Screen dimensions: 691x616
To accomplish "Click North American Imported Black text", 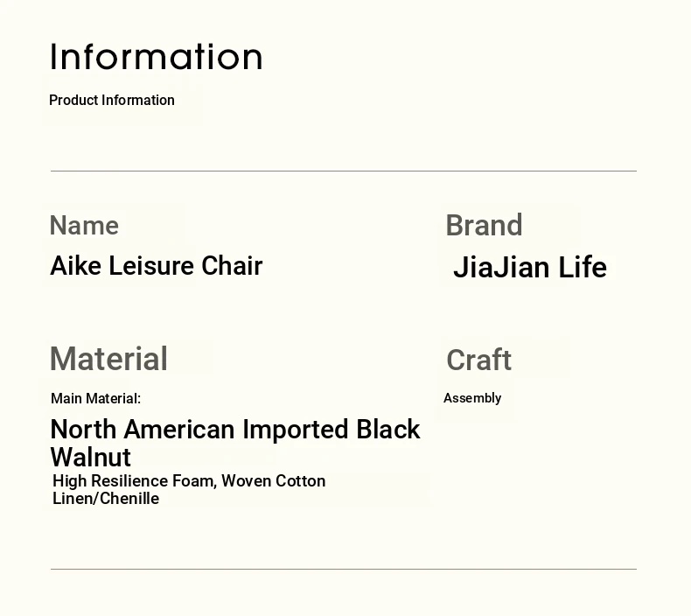I will pyautogui.click(x=235, y=429).
